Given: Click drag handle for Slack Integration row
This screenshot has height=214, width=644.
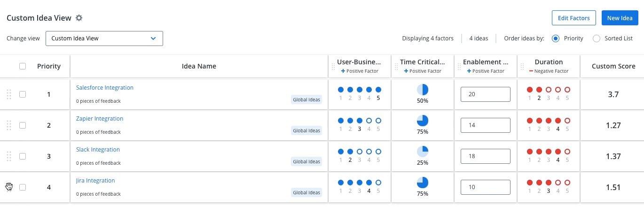Looking at the screenshot, I should 9,156.
